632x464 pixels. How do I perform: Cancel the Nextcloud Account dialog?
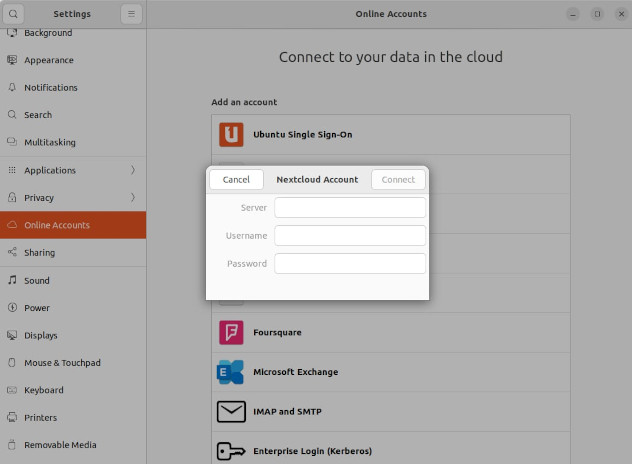pyautogui.click(x=236, y=180)
